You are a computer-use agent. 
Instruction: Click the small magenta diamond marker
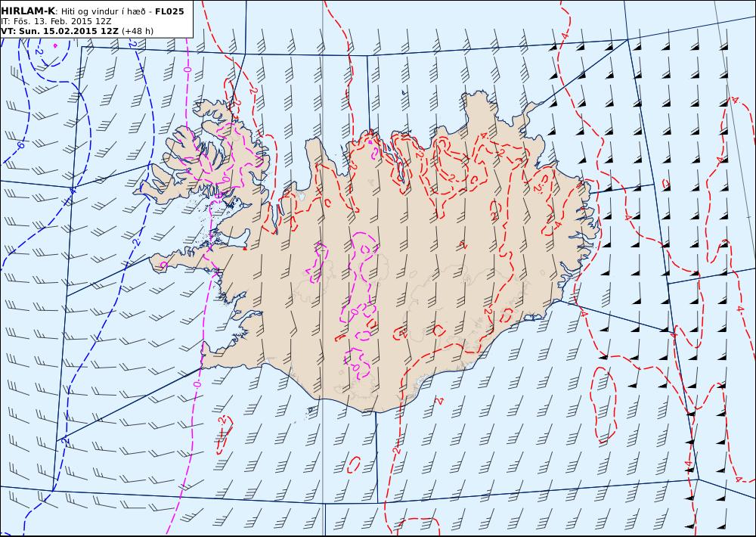pos(55,46)
